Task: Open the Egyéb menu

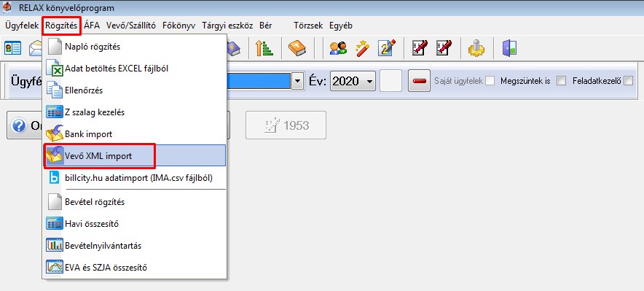Action: 340,26
